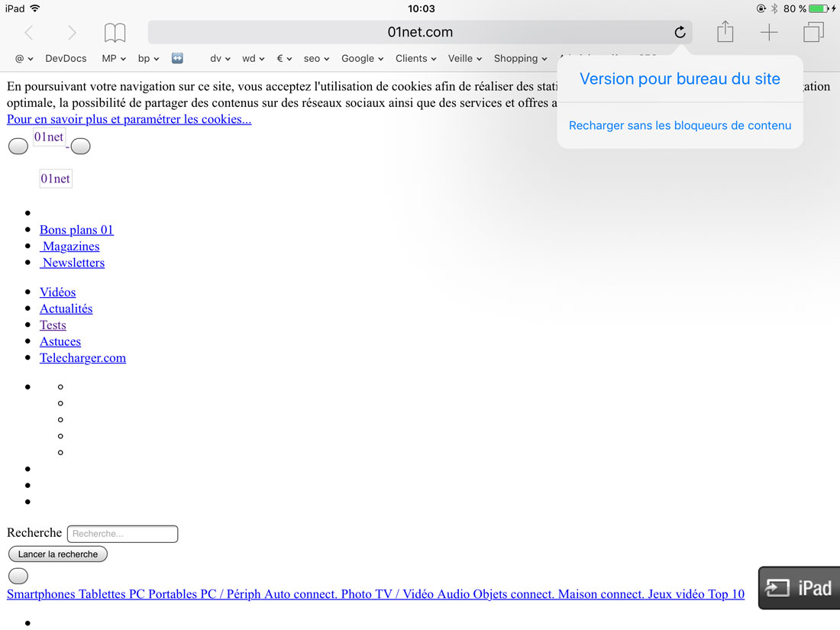
Task: Show all tabs overview icon
Action: point(813,32)
